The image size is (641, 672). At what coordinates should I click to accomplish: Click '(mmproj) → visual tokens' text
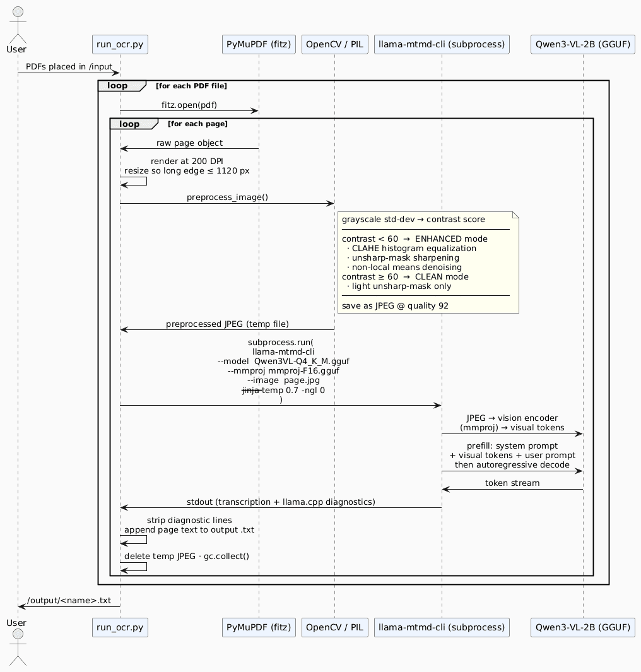pyautogui.click(x=512, y=427)
